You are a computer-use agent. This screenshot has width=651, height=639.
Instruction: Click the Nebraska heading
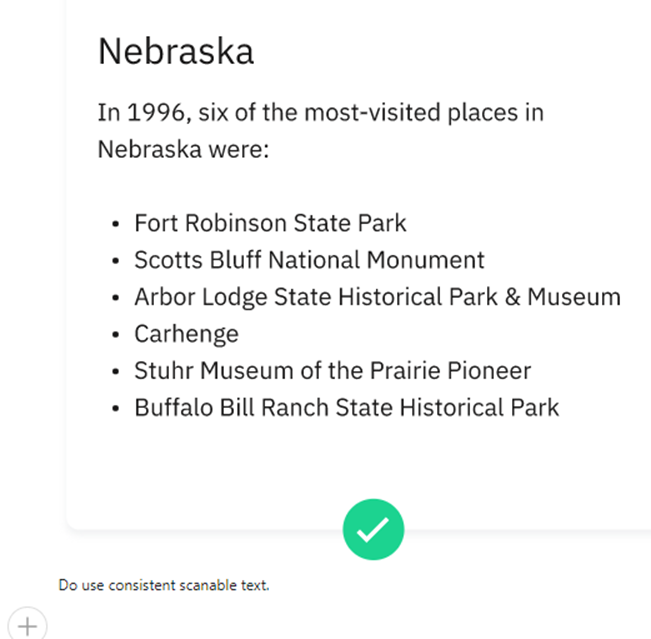[175, 52]
